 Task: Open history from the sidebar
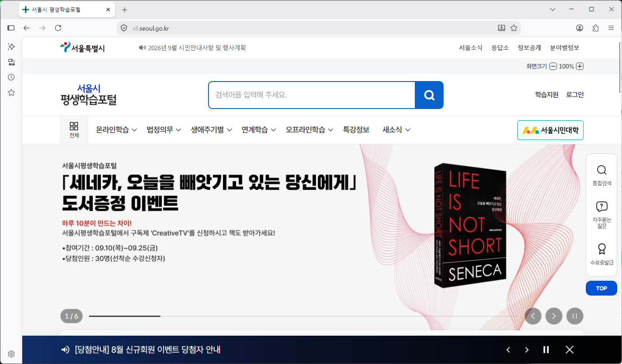11,77
